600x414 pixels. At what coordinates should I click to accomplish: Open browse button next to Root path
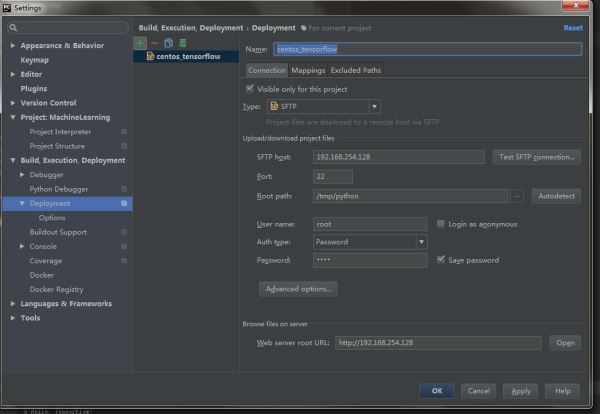pos(517,196)
